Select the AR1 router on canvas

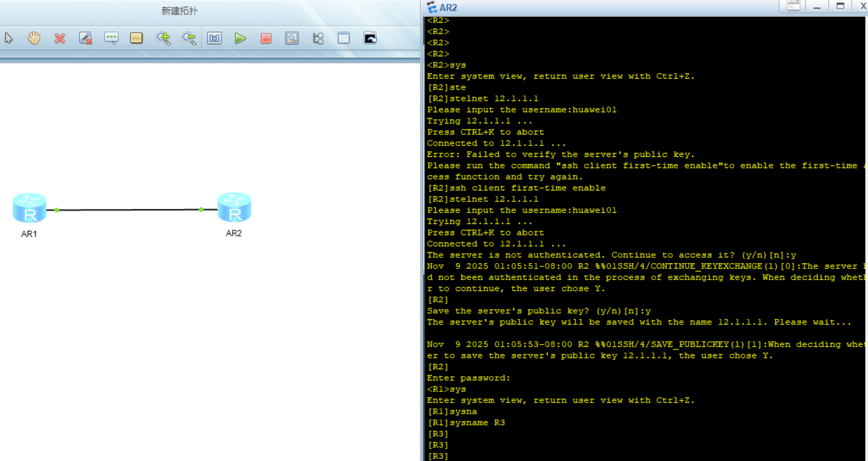(x=30, y=208)
